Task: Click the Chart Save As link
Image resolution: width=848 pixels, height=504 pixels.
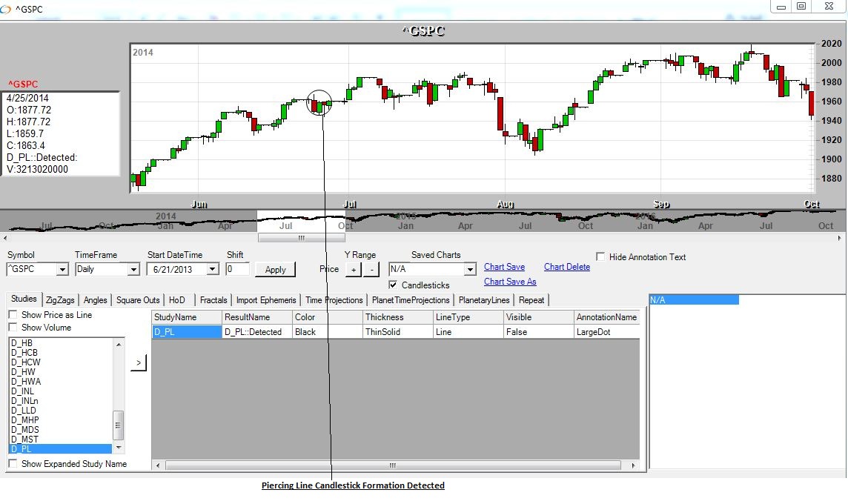Action: (509, 282)
